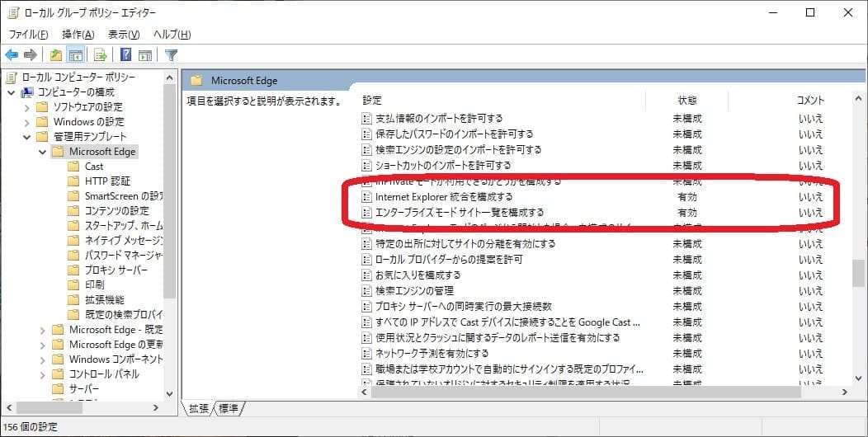Click policy icon beside 支払情報のインポートを許可する
The width and height of the screenshot is (868, 437).
coord(366,119)
